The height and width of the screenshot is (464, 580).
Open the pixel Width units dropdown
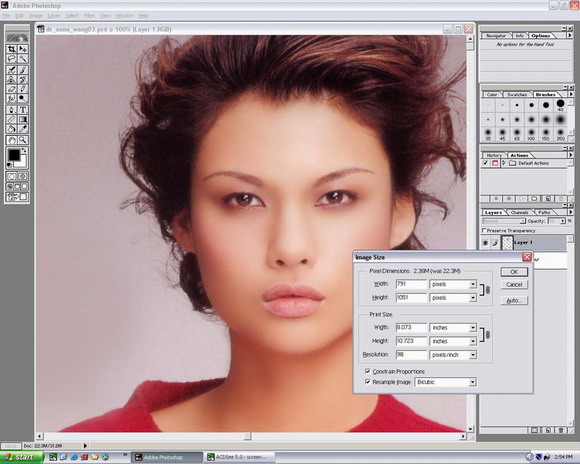(473, 284)
